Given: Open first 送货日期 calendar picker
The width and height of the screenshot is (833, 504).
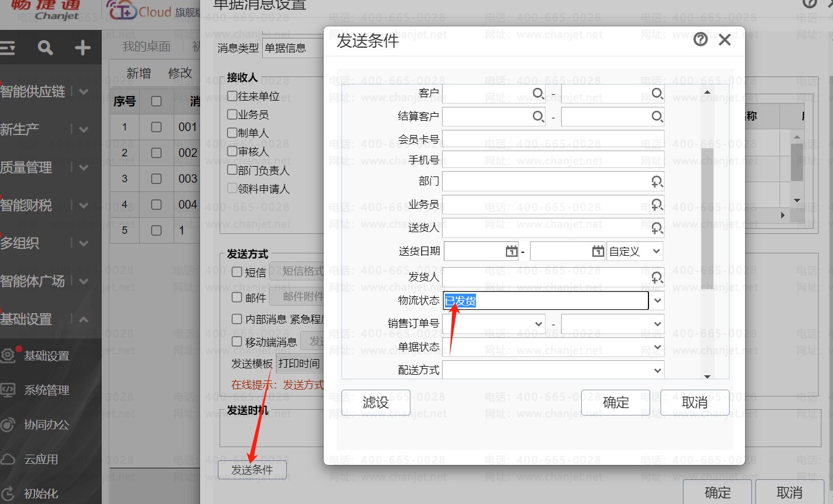Looking at the screenshot, I should (511, 251).
